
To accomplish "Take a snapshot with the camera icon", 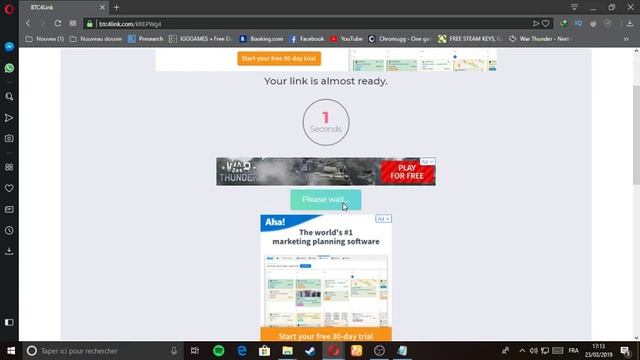I will 9,138.
